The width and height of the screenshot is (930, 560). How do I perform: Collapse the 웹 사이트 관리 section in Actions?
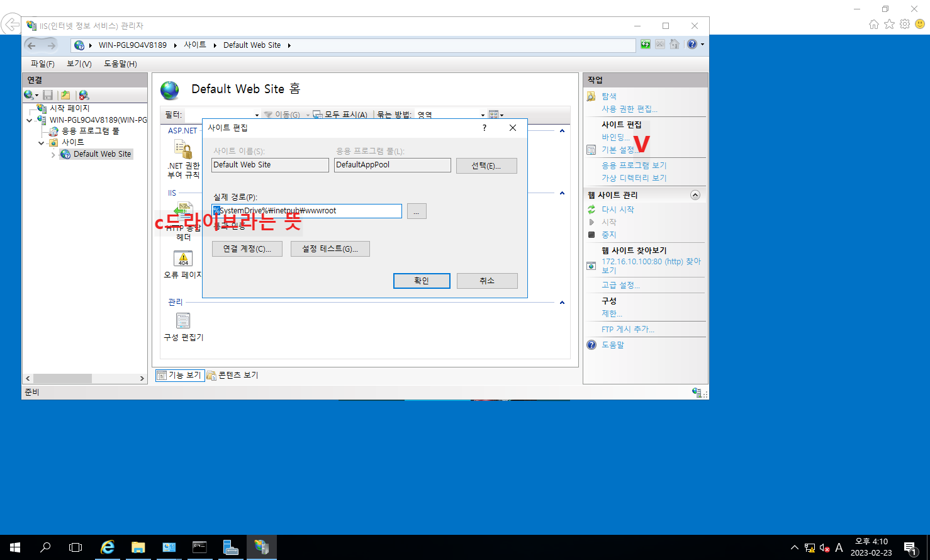pyautogui.click(x=695, y=195)
